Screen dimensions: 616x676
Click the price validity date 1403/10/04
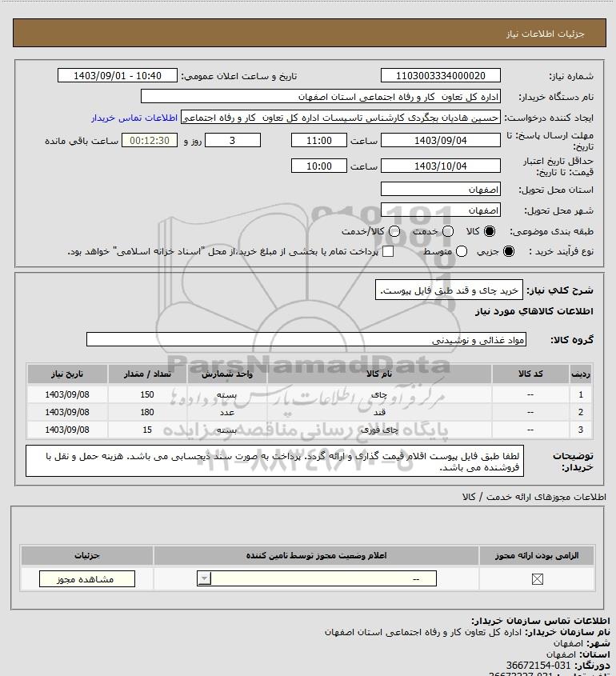coord(441,166)
